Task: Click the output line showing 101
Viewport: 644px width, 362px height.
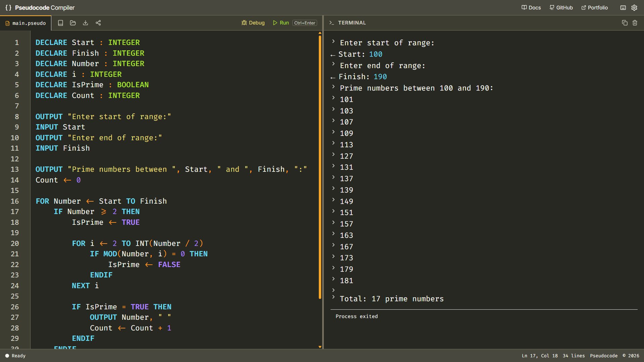Action: click(346, 100)
